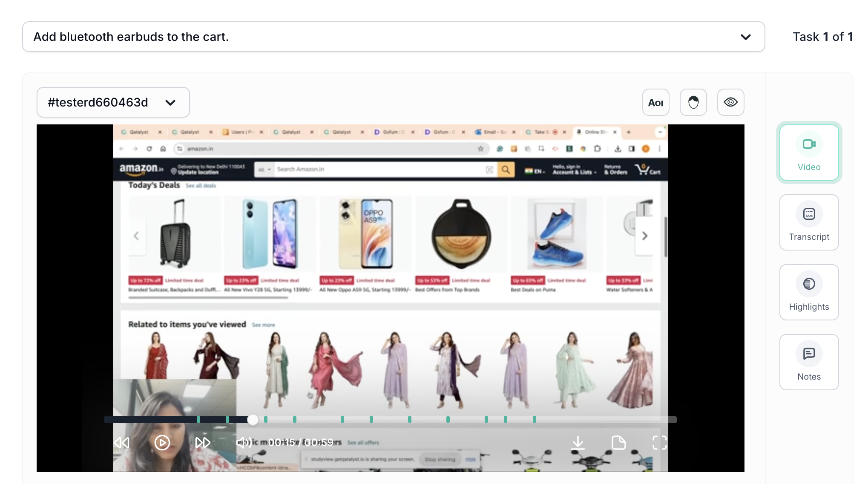Click the clip/note page icon in player
This screenshot has width=868, height=484.
[x=618, y=443]
